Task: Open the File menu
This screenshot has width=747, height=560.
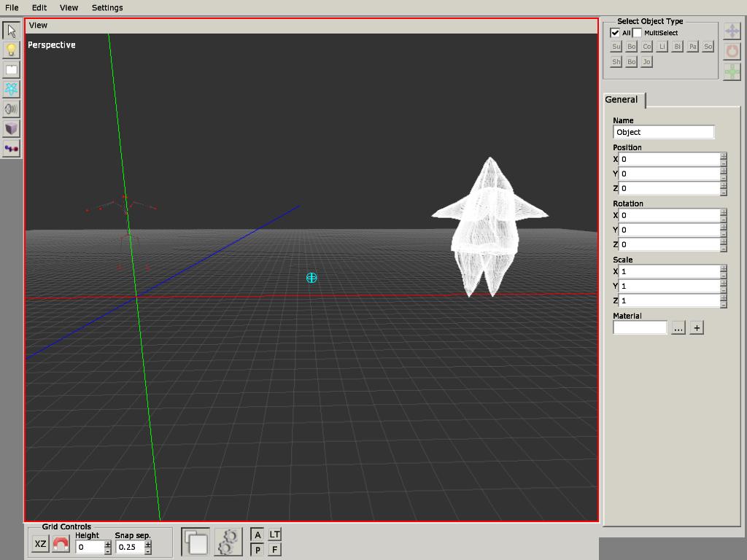Action: pyautogui.click(x=12, y=7)
